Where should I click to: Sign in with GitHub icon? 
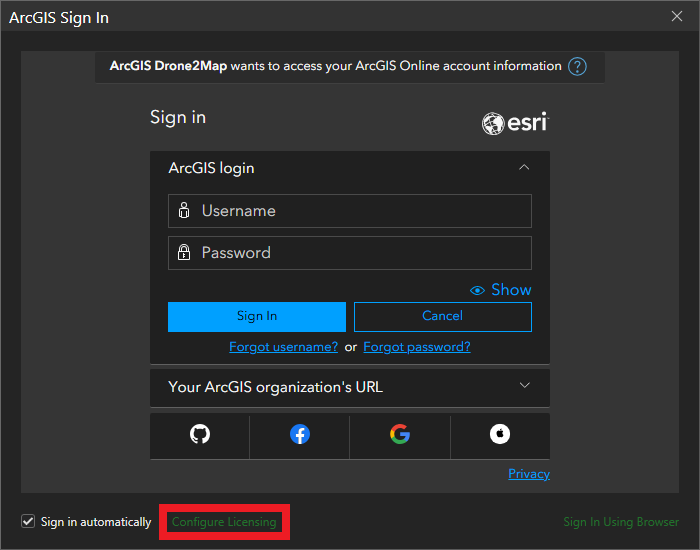[200, 434]
